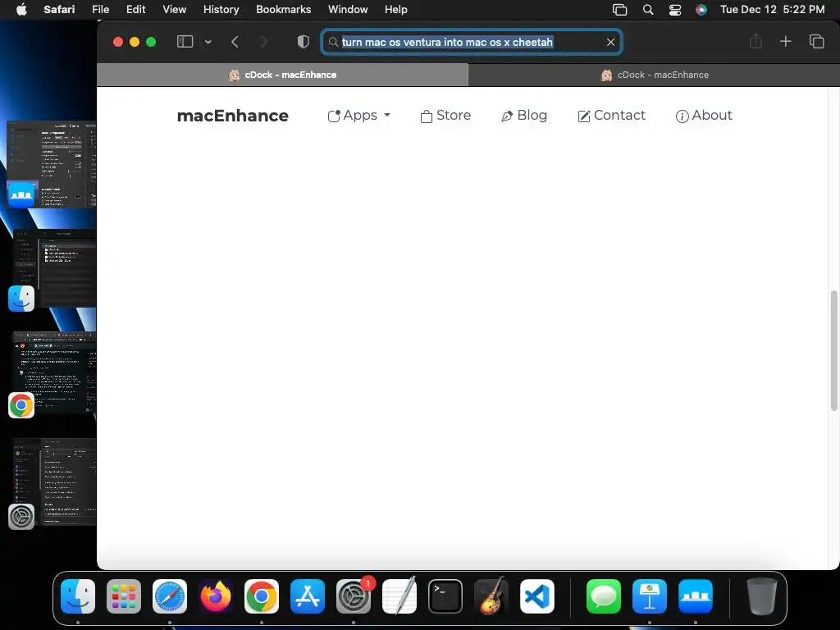Open the Apple menu

pyautogui.click(x=21, y=10)
